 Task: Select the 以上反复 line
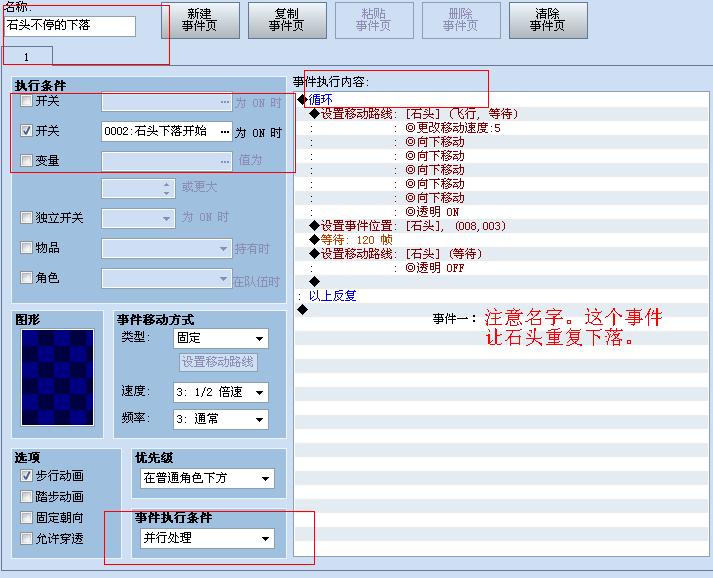501,296
